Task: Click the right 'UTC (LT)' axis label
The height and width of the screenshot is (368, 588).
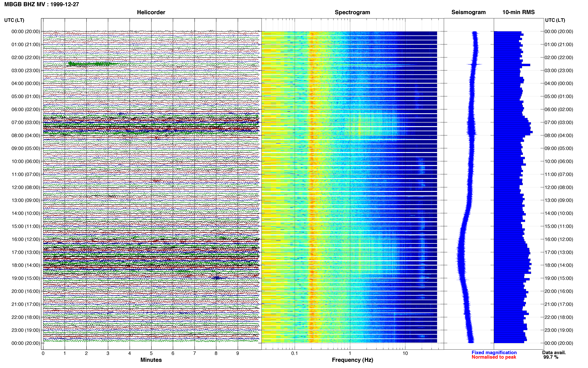Action: tap(555, 20)
